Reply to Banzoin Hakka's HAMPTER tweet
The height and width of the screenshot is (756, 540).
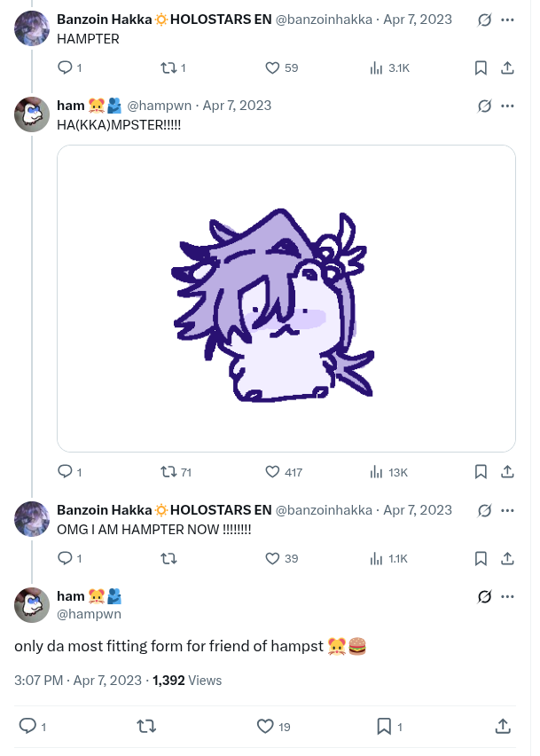[65, 67]
